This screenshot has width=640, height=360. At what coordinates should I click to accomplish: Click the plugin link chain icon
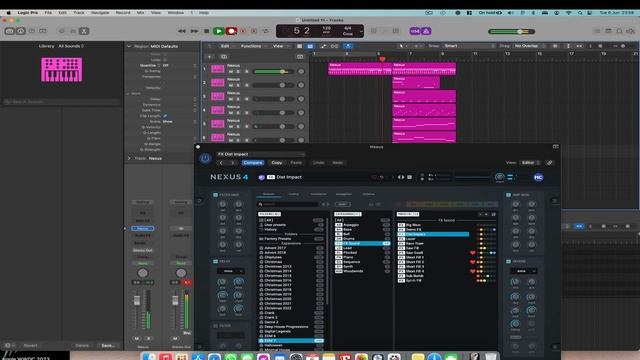coord(550,162)
